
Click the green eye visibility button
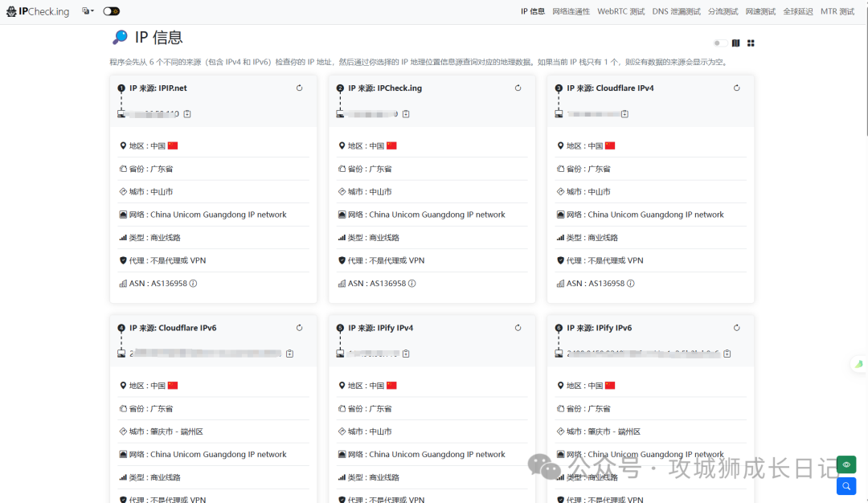coord(845,464)
